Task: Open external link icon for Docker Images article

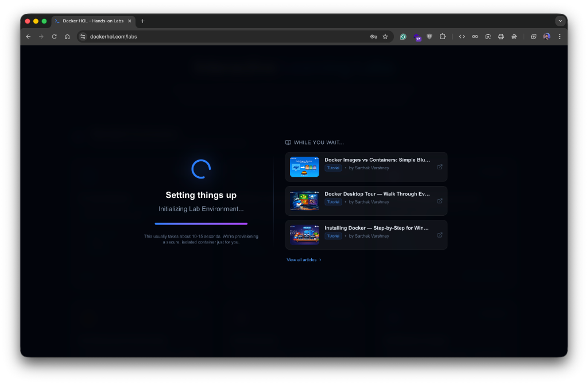Action: pyautogui.click(x=440, y=167)
